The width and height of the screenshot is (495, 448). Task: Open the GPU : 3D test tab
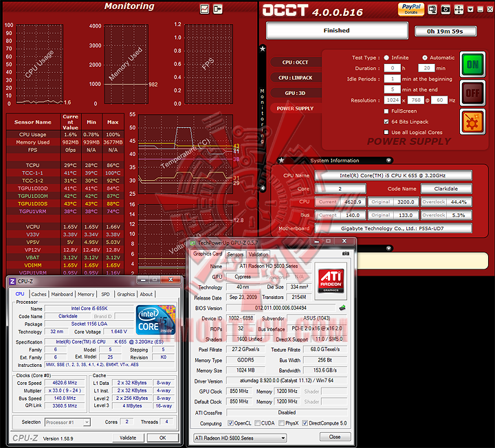[295, 93]
